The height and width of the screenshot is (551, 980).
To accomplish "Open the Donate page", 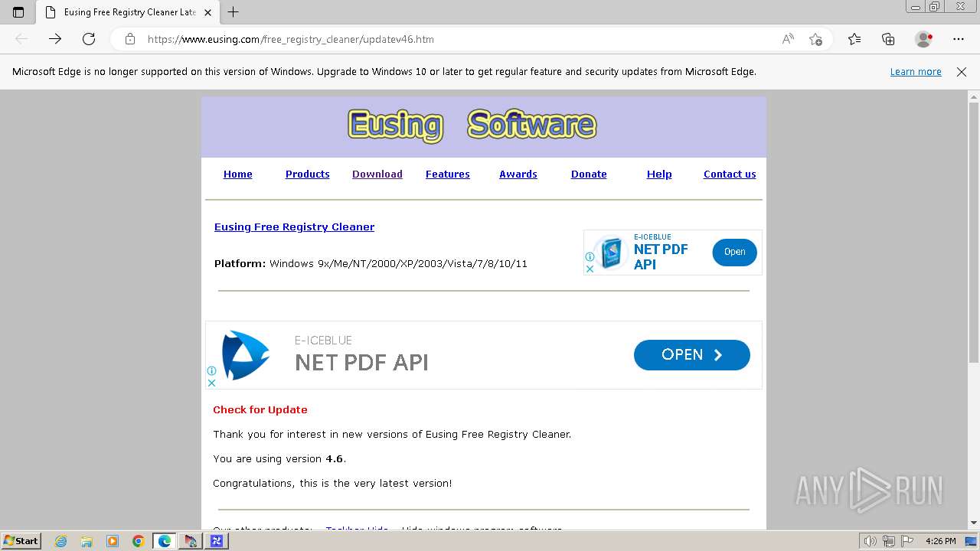I will coord(589,174).
